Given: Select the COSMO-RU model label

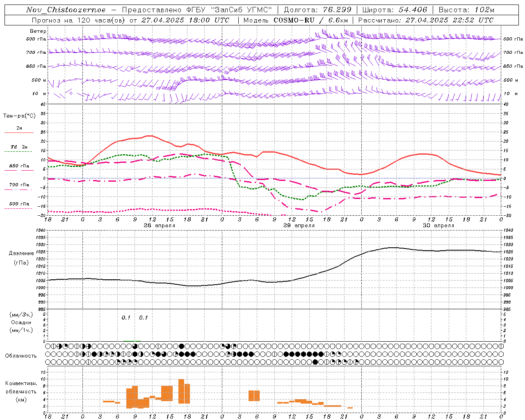Looking at the screenshot, I should pyautogui.click(x=291, y=20).
